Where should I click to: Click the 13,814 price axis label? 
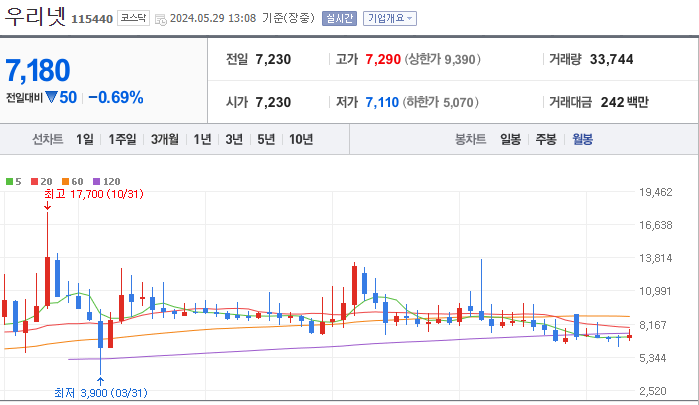coord(655,258)
